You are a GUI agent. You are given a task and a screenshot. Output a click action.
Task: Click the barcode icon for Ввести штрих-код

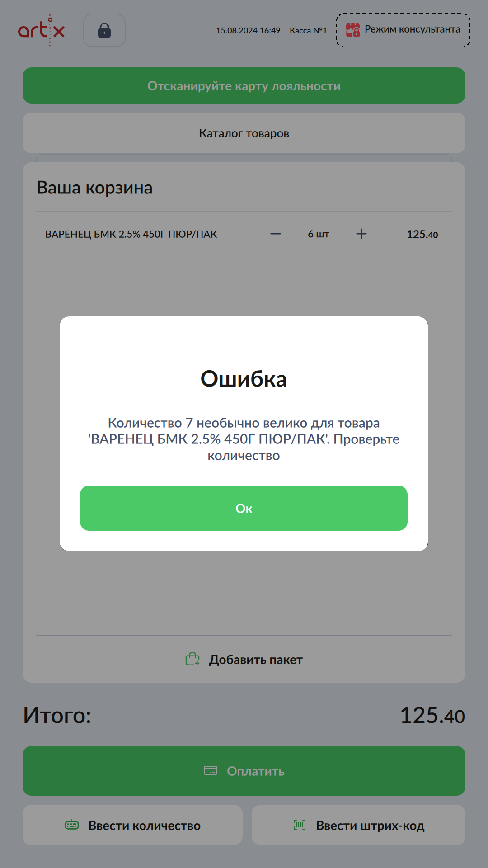pos(300,825)
